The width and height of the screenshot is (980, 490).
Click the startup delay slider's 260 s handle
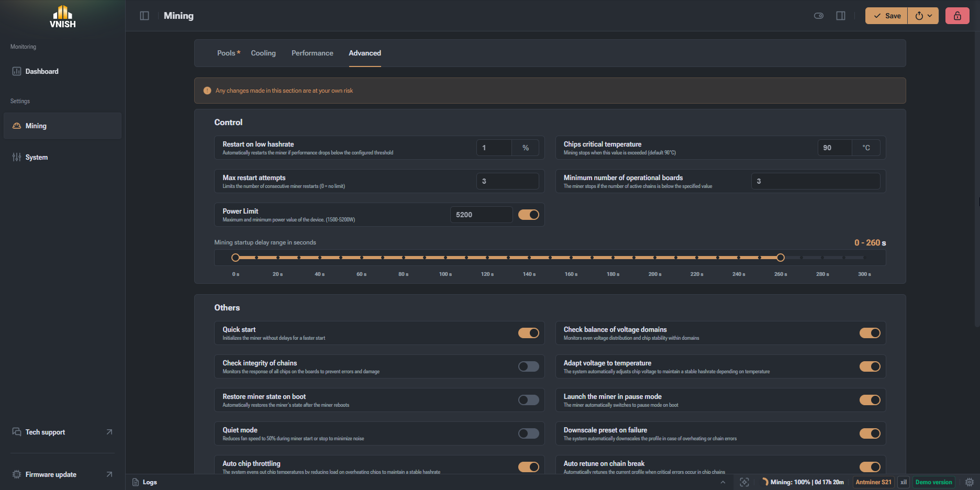tap(781, 258)
